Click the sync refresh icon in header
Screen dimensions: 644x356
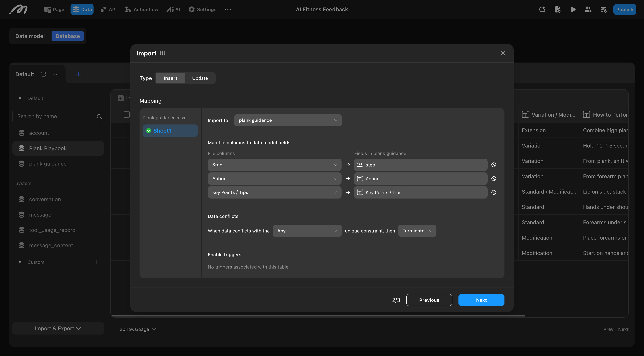pyautogui.click(x=542, y=10)
